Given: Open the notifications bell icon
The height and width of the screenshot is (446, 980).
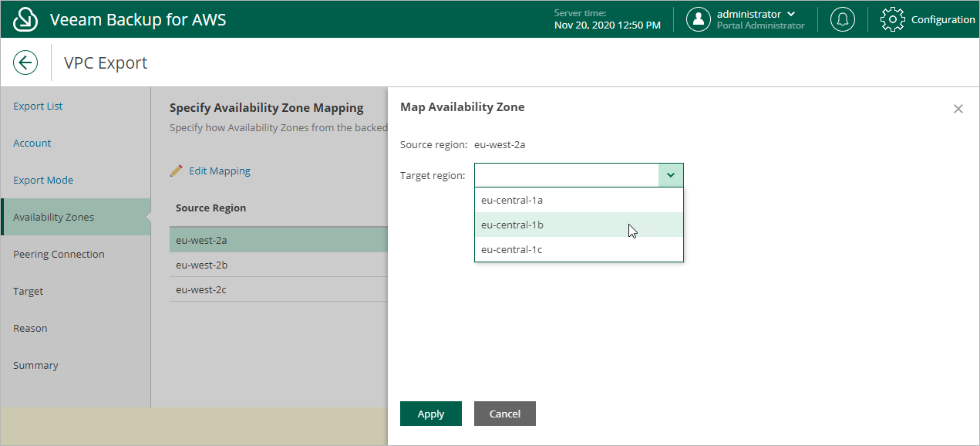Looking at the screenshot, I should pyautogui.click(x=842, y=19).
